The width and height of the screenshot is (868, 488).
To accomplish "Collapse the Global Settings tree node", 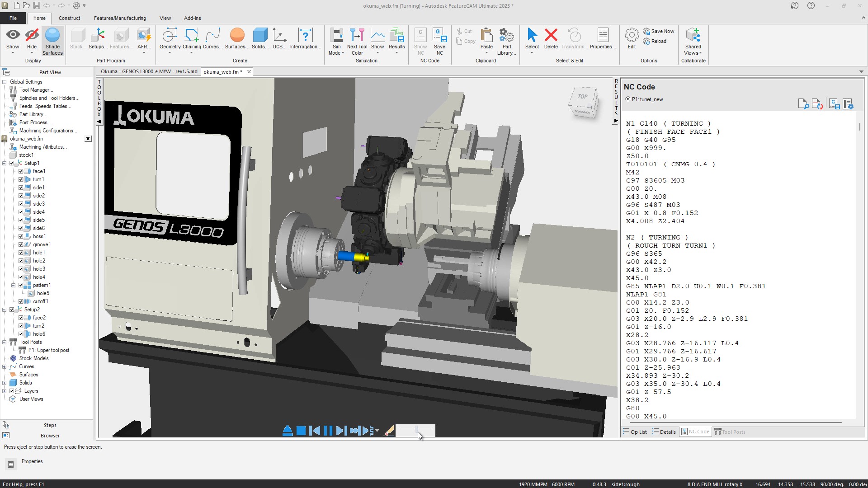I will [5, 82].
